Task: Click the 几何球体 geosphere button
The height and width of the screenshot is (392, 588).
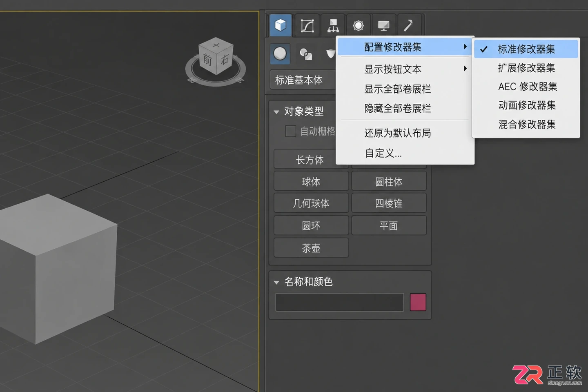Action: click(x=311, y=203)
